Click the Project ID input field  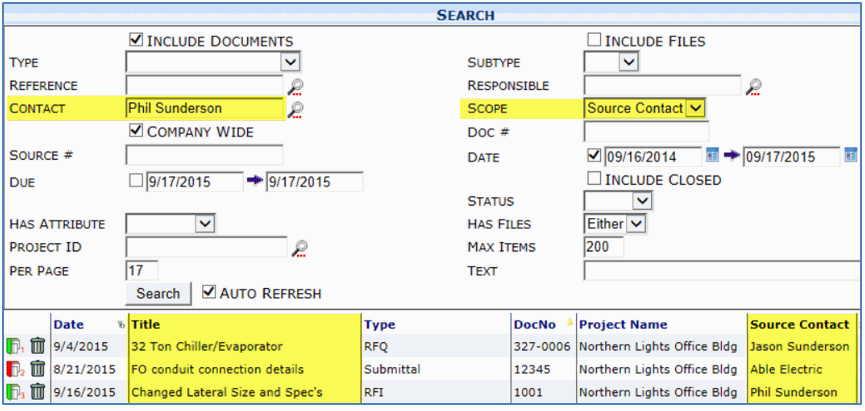point(206,247)
